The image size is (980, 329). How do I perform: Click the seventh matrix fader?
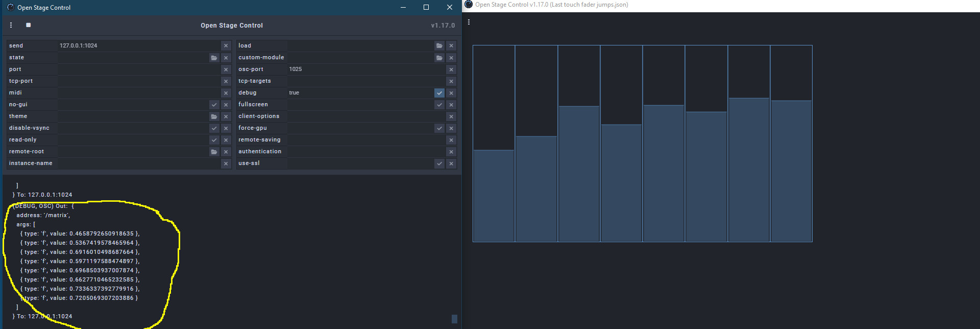[x=749, y=144]
